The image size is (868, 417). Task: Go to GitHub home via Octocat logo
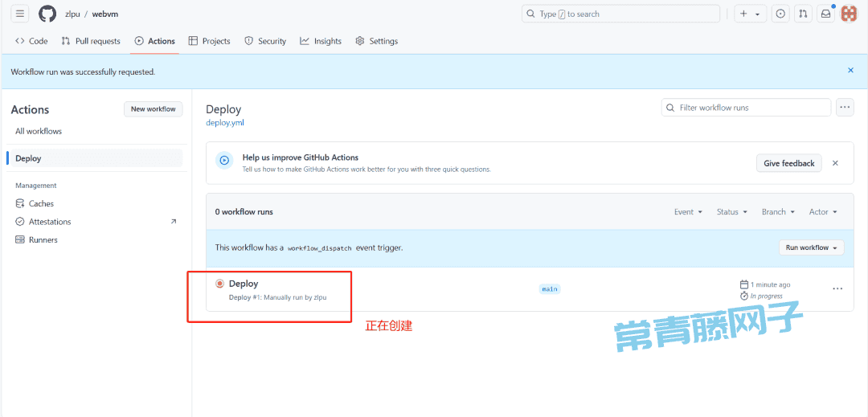pyautogui.click(x=47, y=14)
